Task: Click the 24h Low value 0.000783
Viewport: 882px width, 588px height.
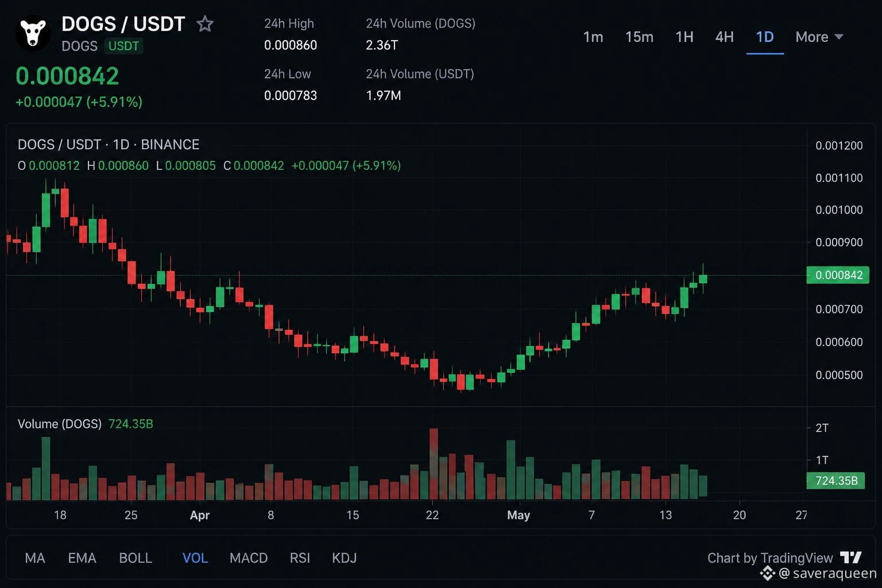Action: pyautogui.click(x=291, y=95)
